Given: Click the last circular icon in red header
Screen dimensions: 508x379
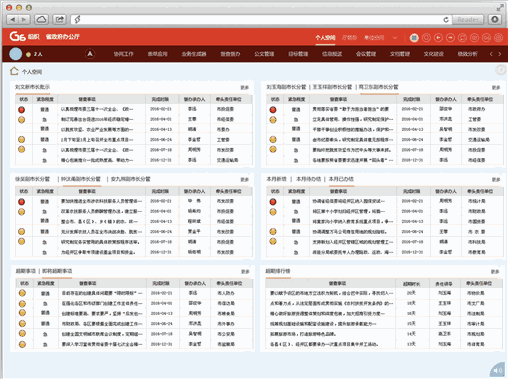Looking at the screenshot, I should tap(498, 38).
